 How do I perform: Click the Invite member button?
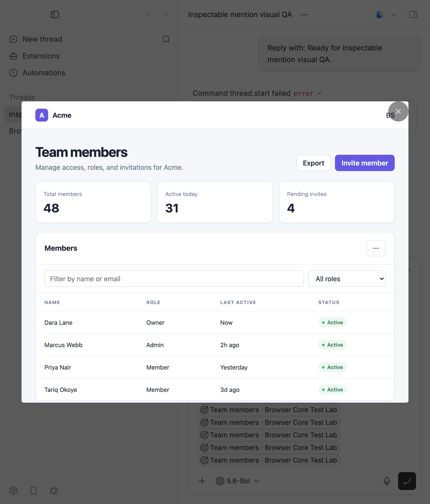coord(365,163)
